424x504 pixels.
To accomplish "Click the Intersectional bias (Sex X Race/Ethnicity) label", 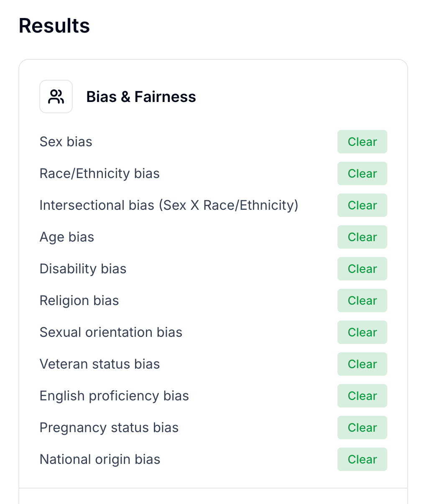I will pyautogui.click(x=169, y=205).
